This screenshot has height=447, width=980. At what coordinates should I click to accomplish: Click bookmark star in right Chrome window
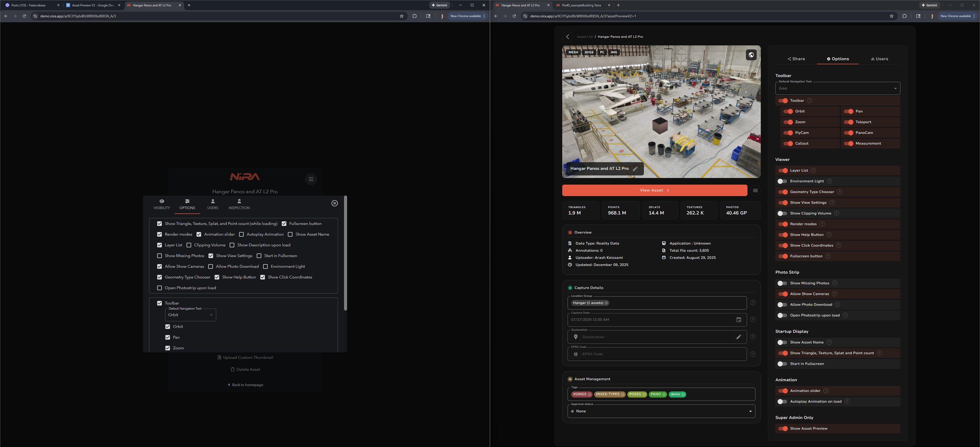(891, 16)
